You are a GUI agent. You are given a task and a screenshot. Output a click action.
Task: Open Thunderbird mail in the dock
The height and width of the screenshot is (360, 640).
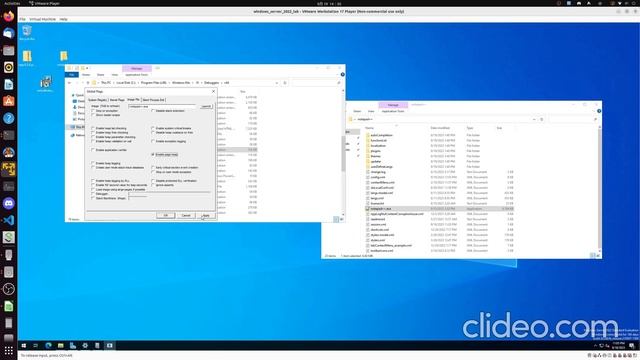tap(9, 33)
